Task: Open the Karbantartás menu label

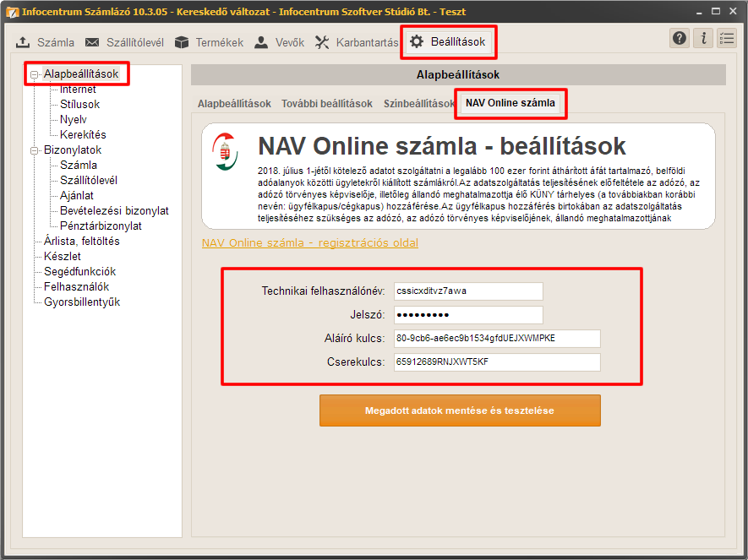Action: pyautogui.click(x=367, y=42)
